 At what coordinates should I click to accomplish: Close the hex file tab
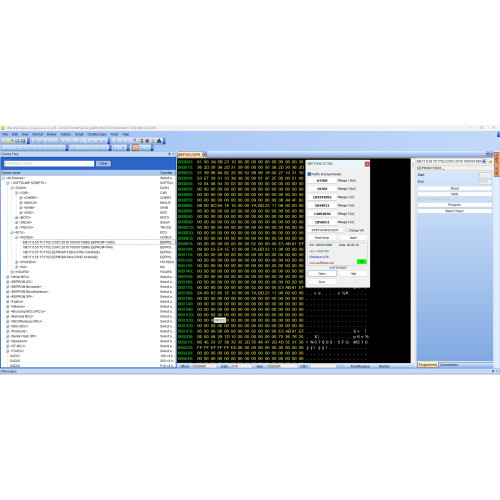coord(205,154)
